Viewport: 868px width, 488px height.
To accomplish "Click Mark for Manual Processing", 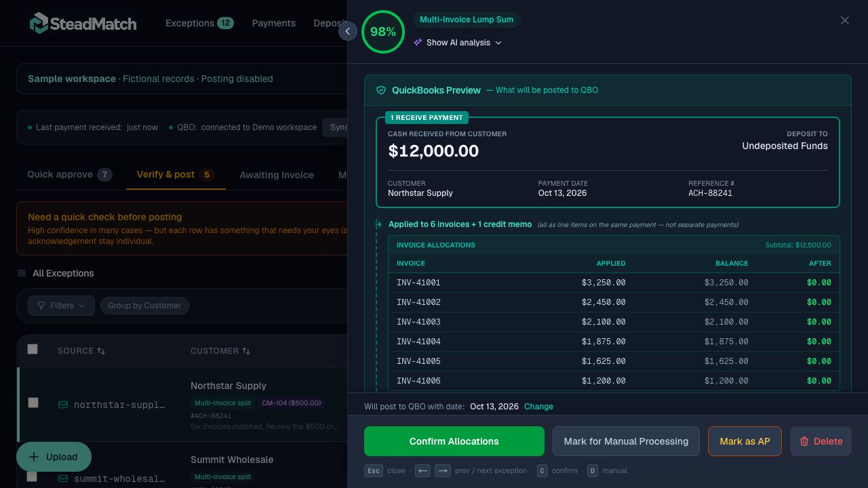I will click(x=626, y=441).
